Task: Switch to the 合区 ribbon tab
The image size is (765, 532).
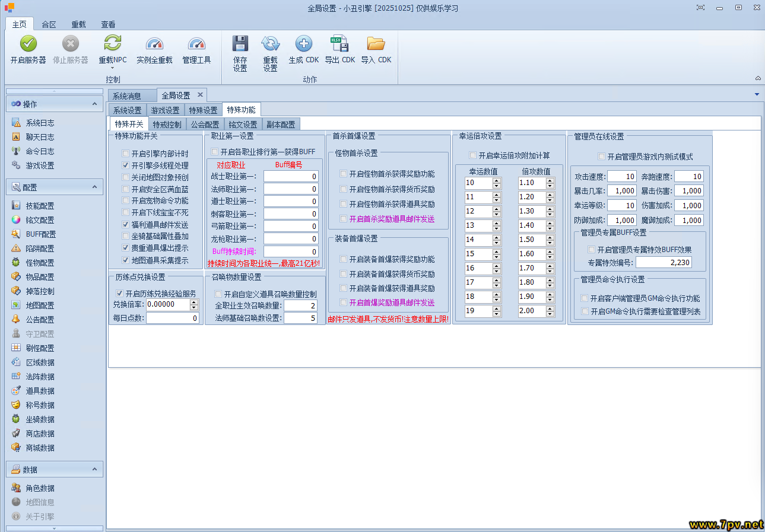Action: point(49,24)
